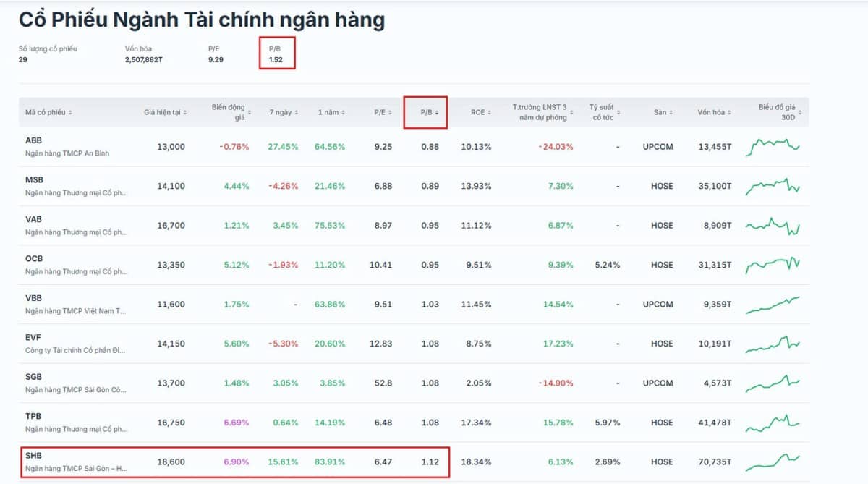Click the sort icon next to Vốn hóa header
Viewport: 868px width, 484px height.
pyautogui.click(x=728, y=112)
